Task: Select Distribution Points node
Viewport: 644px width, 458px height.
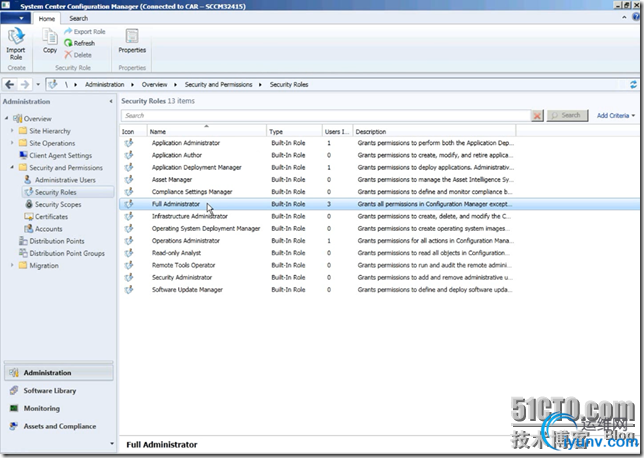Action: 52,241
